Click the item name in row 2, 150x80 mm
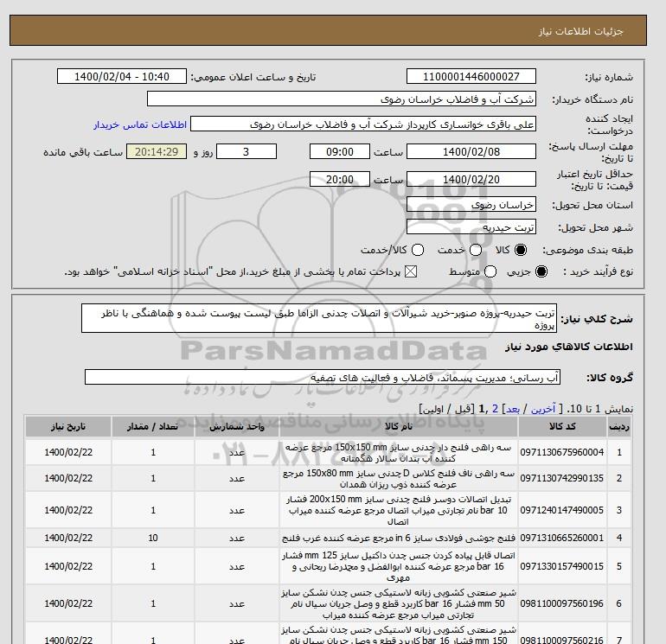 pos(399,478)
